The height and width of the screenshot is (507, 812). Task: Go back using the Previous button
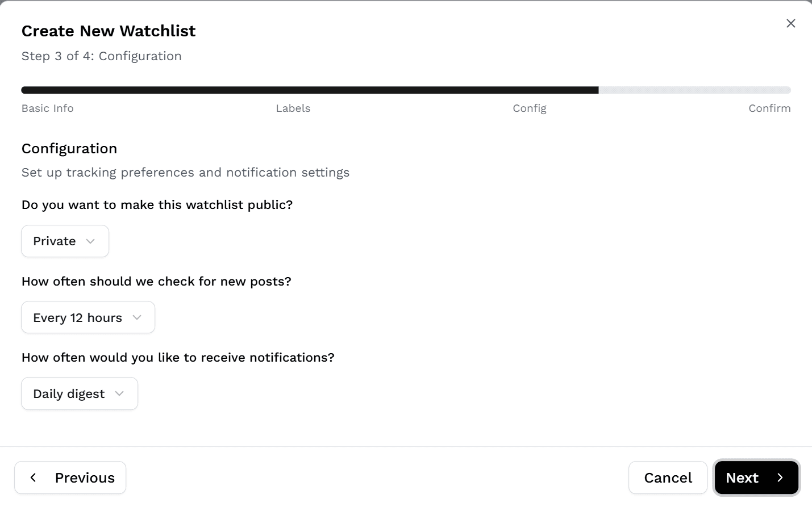tap(70, 477)
